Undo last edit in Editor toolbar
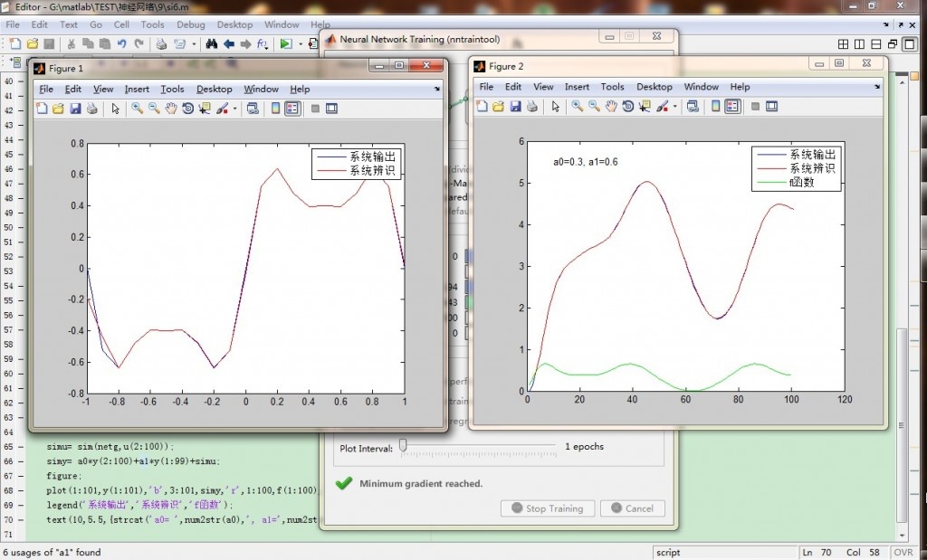This screenshot has height=560, width=927. point(122,43)
